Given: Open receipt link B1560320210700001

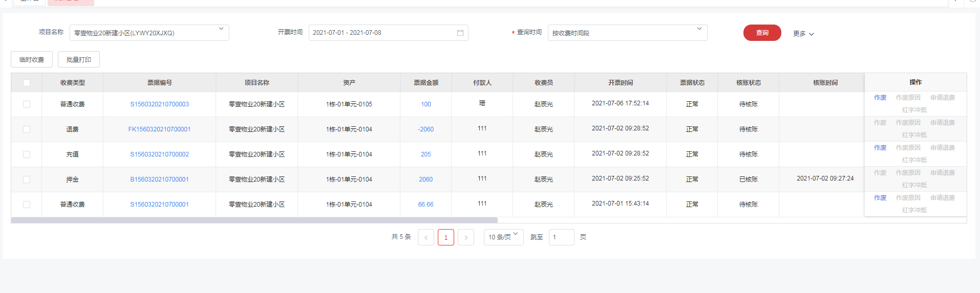Looking at the screenshot, I should [160, 179].
